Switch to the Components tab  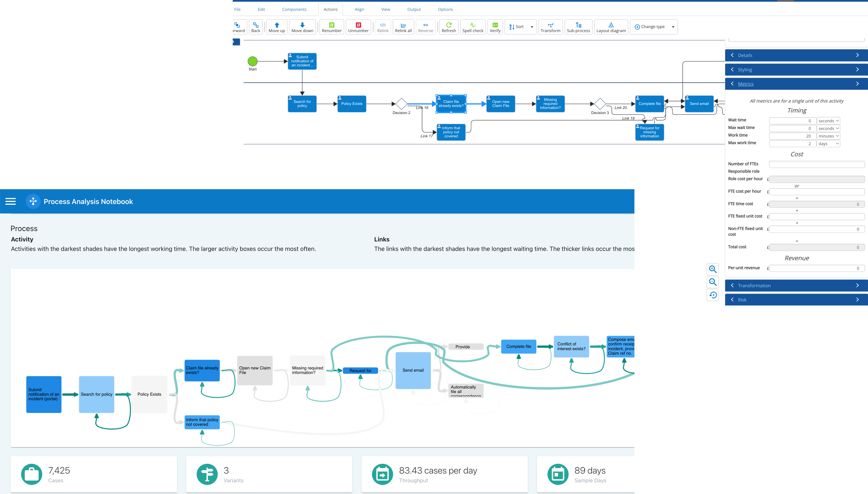tap(294, 9)
